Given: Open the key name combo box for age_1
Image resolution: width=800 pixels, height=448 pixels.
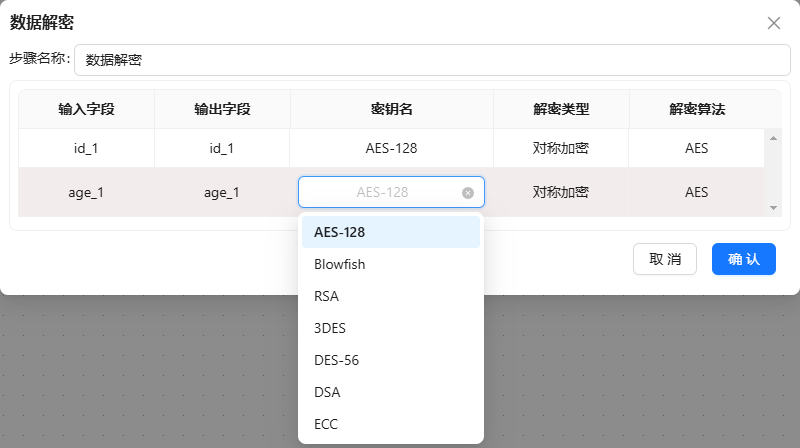Looking at the screenshot, I should pyautogui.click(x=382, y=192).
